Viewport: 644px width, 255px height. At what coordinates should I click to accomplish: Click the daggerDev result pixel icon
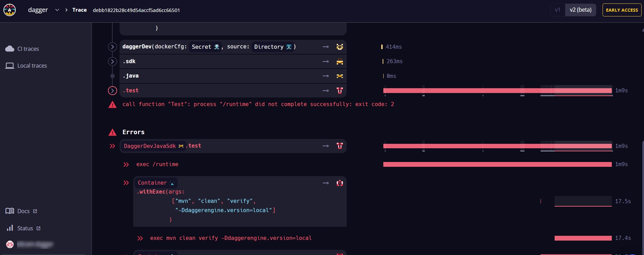(340, 47)
